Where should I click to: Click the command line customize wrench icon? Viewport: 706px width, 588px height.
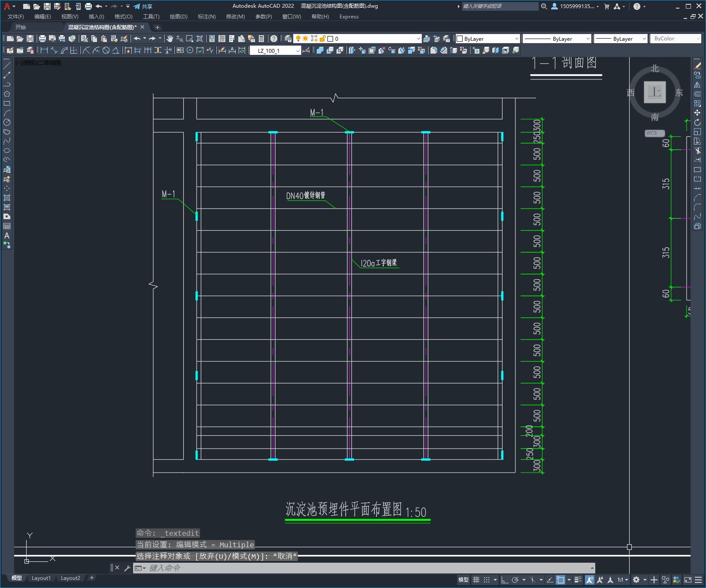[x=127, y=568]
